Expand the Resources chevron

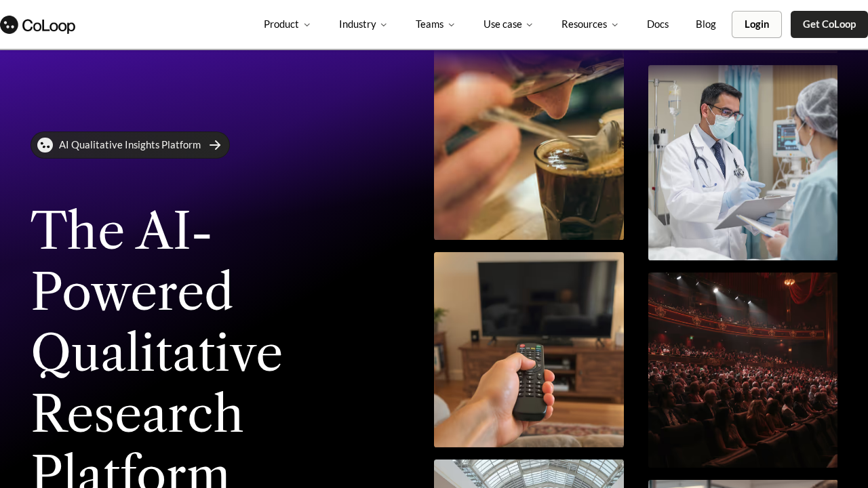click(x=615, y=25)
